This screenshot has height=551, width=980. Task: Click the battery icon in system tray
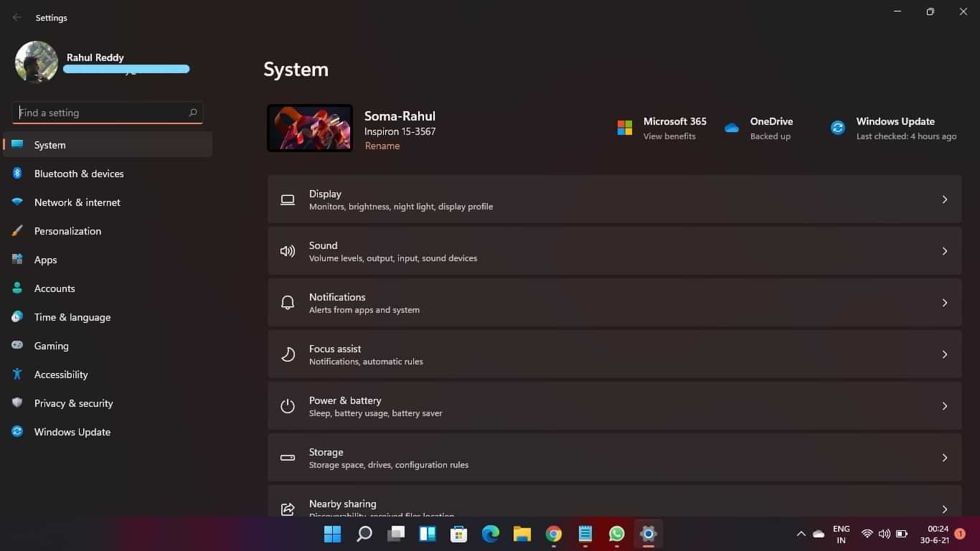point(902,534)
